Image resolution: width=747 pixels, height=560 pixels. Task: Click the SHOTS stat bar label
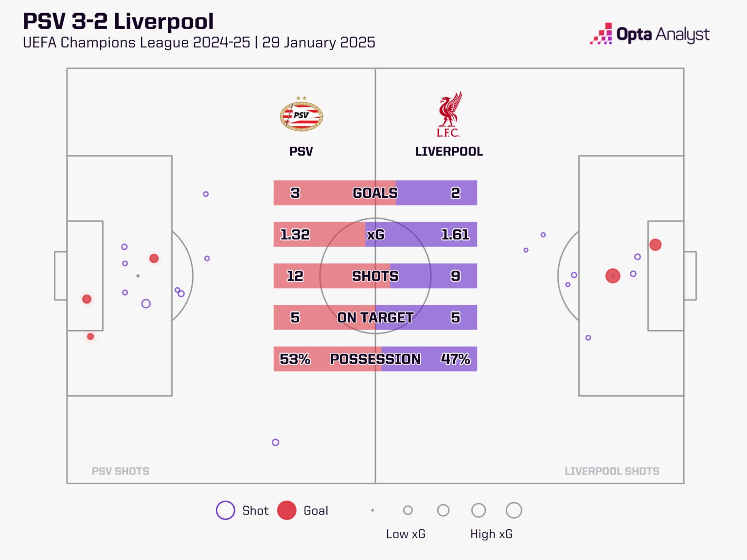(375, 276)
